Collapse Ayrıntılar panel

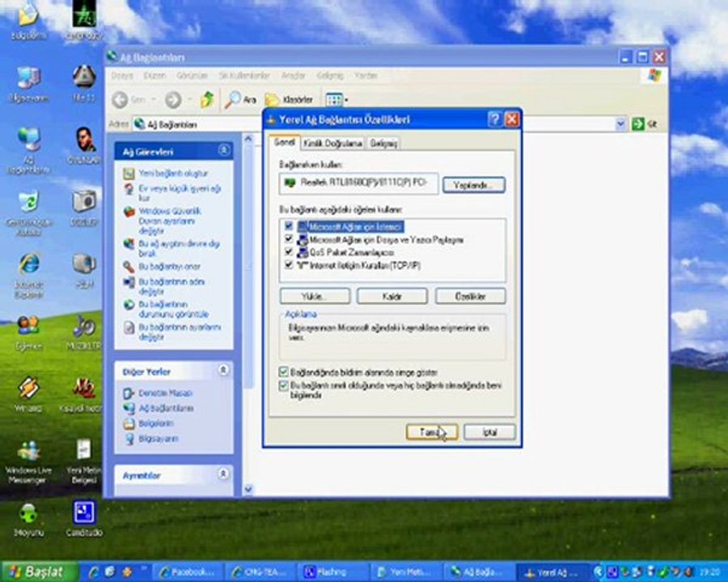coord(223,474)
